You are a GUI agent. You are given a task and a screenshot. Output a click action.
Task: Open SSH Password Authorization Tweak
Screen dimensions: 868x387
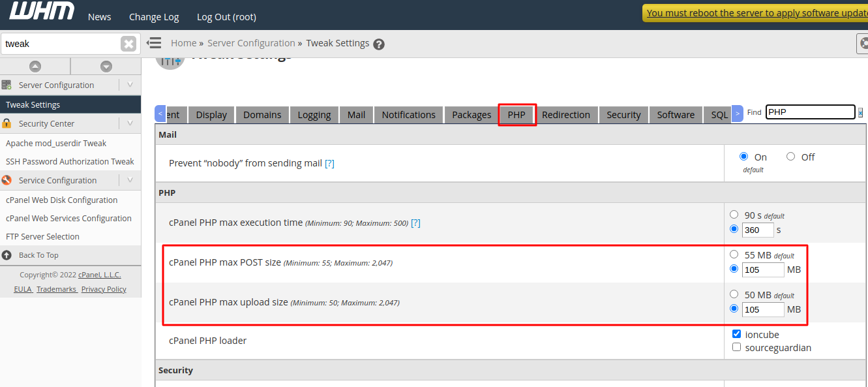(x=70, y=161)
